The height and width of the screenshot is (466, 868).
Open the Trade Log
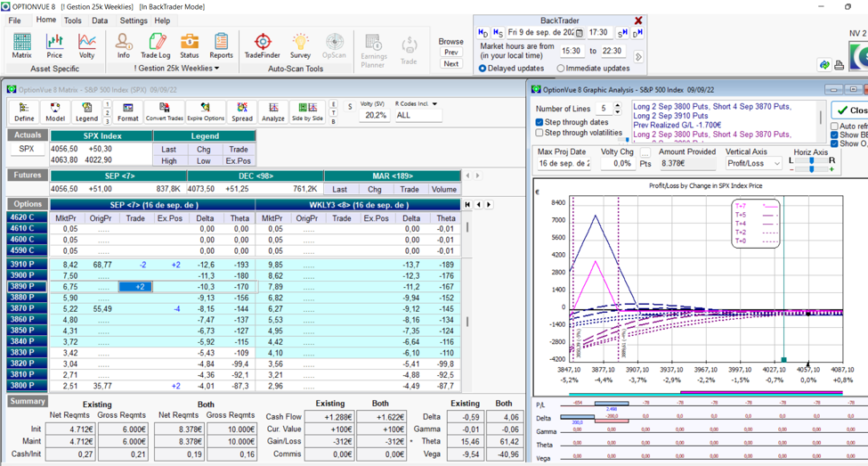156,45
